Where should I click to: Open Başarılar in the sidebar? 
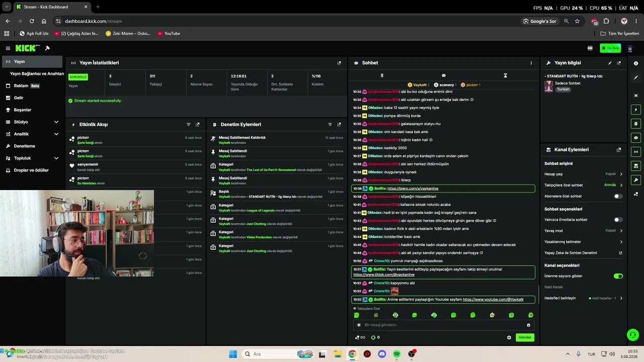(x=31, y=110)
